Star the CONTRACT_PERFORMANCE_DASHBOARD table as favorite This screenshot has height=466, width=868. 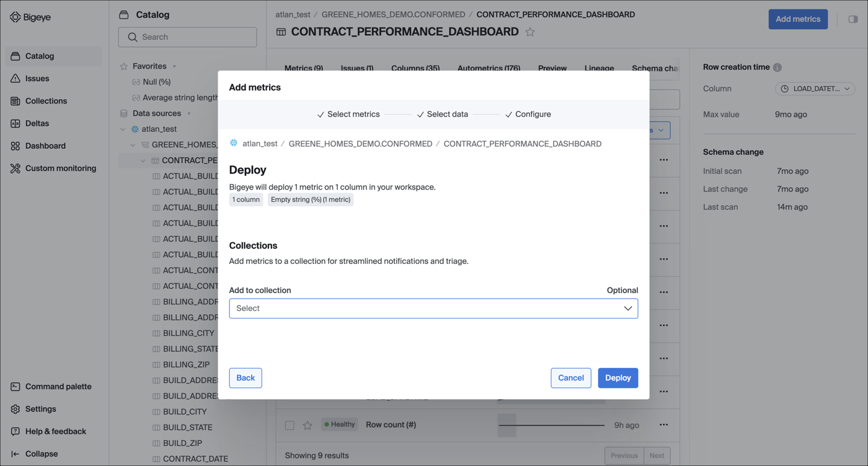pos(530,32)
